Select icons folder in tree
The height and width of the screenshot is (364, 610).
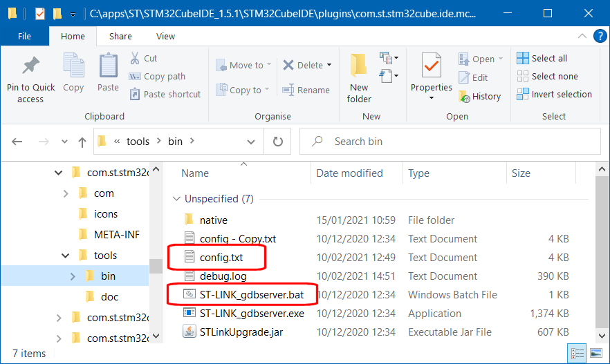pos(105,214)
